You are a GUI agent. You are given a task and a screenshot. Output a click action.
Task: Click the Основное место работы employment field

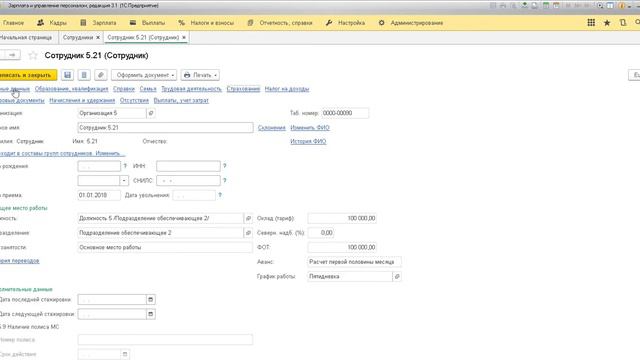click(165, 247)
